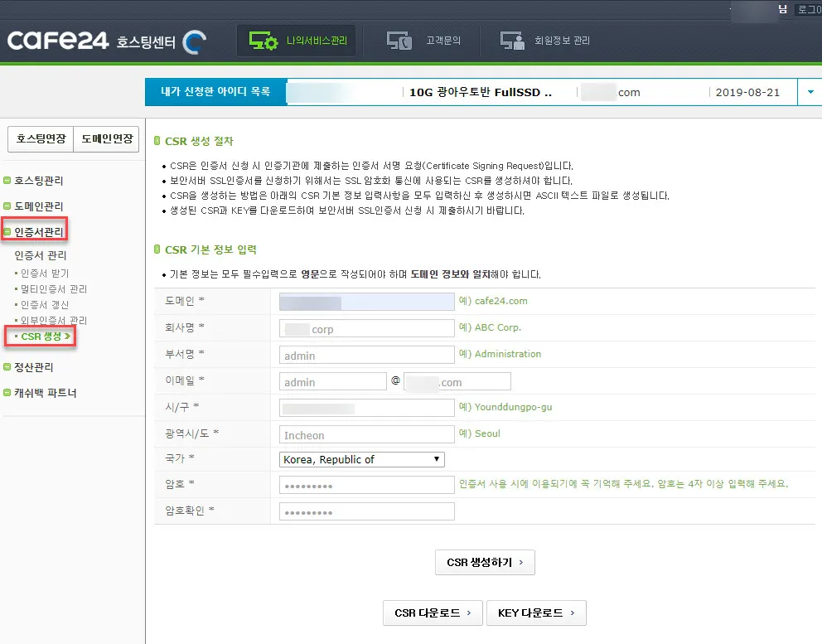Expand the 호스팅관리 sidebar section
This screenshot has width=822, height=644.
tap(38, 181)
